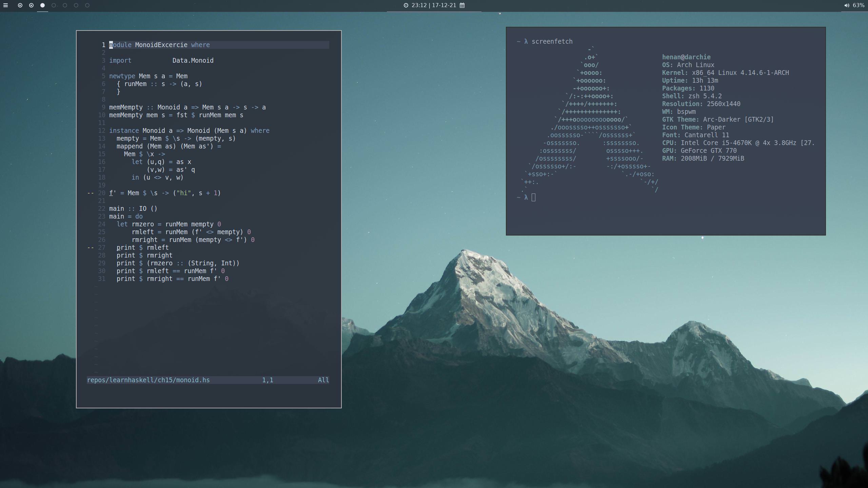
Task: Click the volume speaker icon
Action: [847, 5]
